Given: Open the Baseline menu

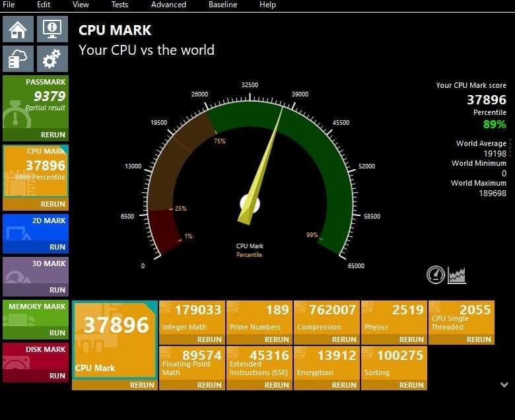Looking at the screenshot, I should 223,5.
